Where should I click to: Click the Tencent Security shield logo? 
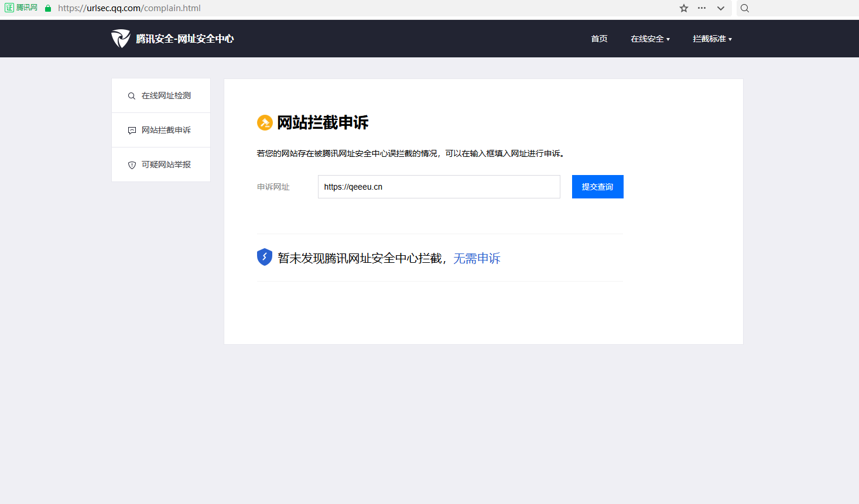pos(121,39)
